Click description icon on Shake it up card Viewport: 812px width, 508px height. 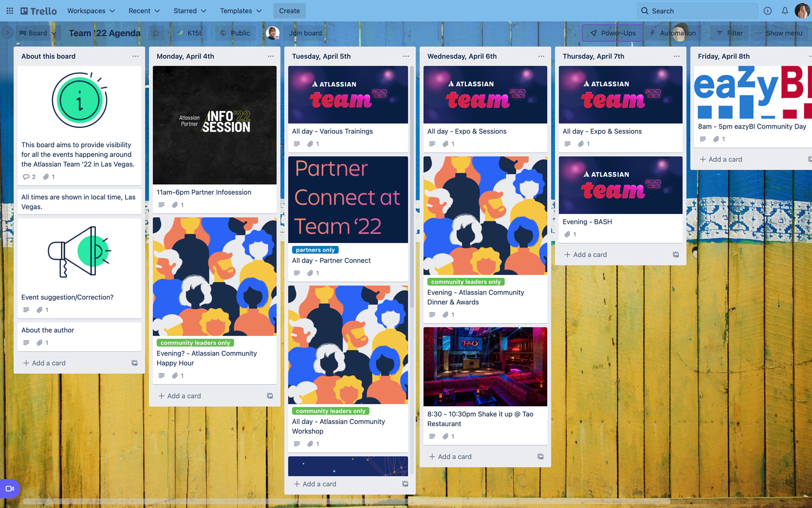(432, 436)
